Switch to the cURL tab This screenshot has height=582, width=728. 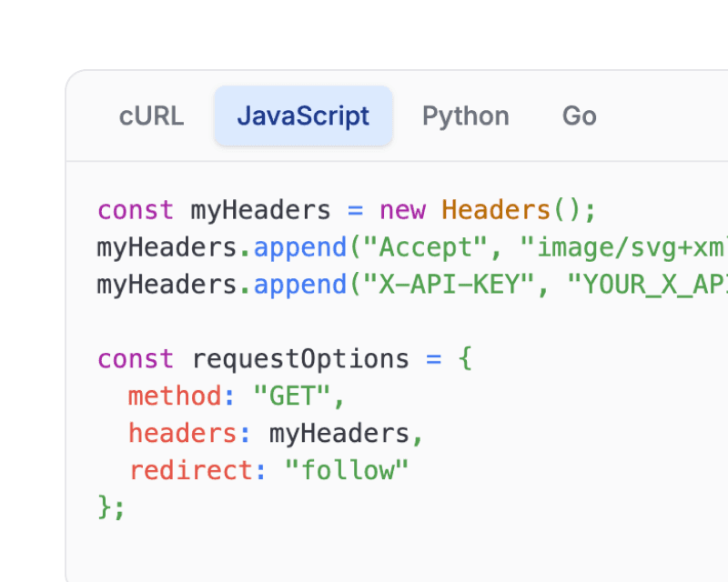(151, 115)
